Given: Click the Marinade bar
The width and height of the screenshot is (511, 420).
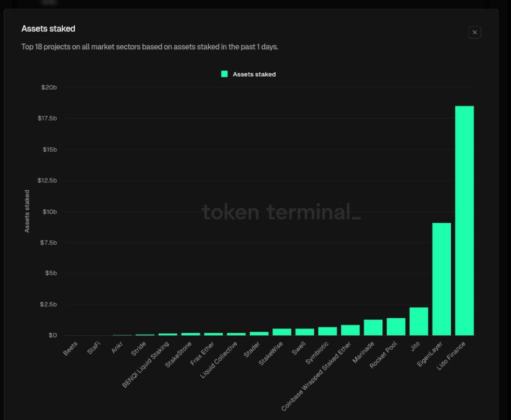Looking at the screenshot, I should click(x=373, y=327).
